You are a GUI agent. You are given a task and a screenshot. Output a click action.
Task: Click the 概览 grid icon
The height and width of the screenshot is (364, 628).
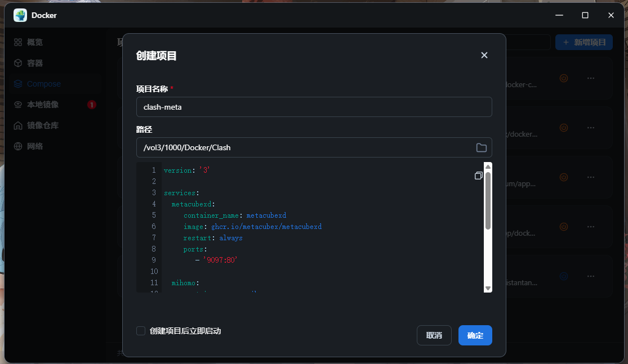pyautogui.click(x=18, y=42)
